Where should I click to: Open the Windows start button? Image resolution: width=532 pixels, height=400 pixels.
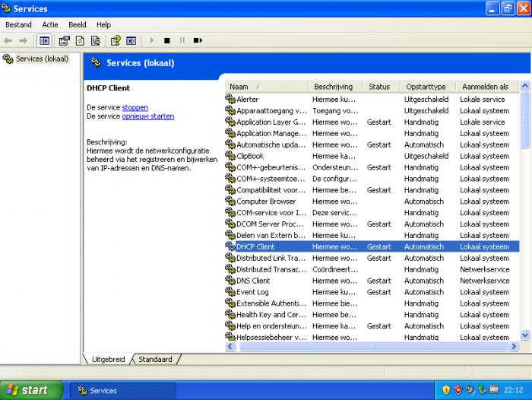point(31,390)
